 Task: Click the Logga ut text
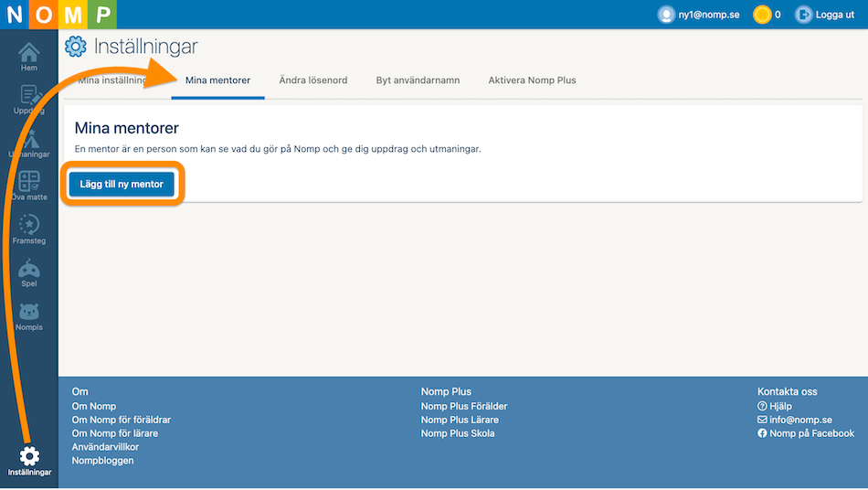coord(835,15)
